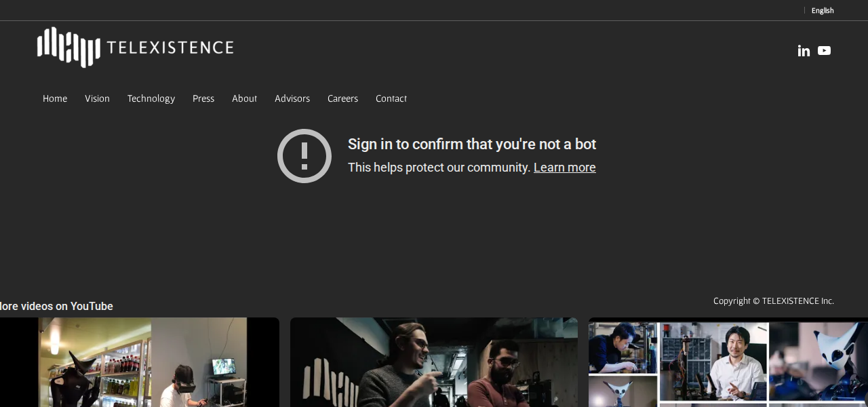Click the exclamation mark warning icon
The image size is (868, 407).
pos(304,156)
